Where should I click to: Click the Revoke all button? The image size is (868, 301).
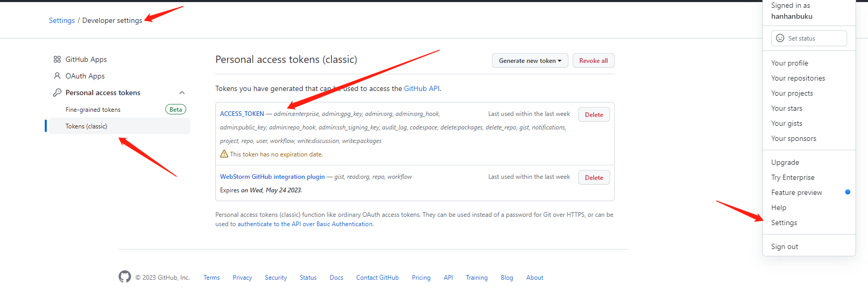point(593,60)
